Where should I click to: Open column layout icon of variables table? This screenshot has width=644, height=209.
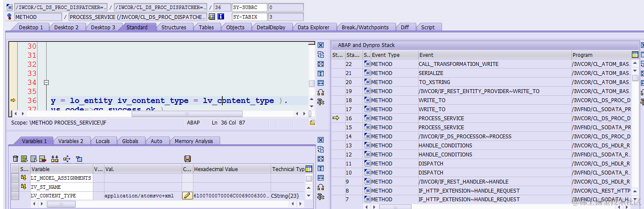309,169
